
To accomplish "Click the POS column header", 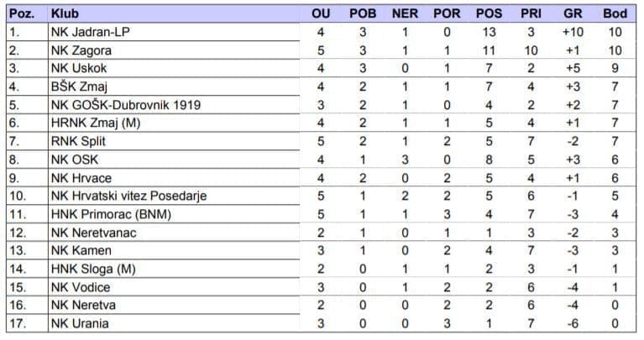I will [x=489, y=13].
